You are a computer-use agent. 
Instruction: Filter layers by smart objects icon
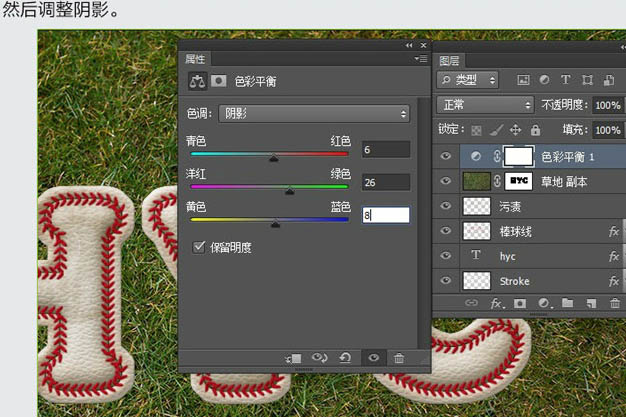click(609, 80)
